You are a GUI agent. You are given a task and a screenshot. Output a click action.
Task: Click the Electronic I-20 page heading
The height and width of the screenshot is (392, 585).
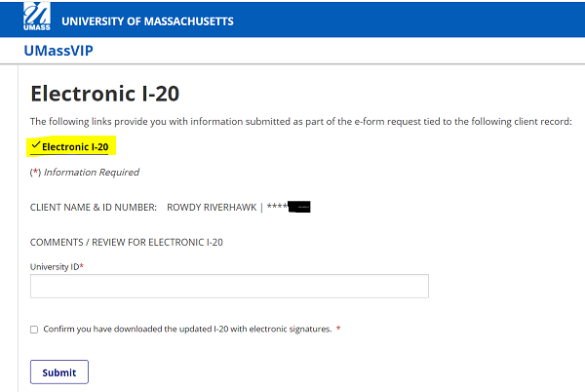[x=105, y=94]
